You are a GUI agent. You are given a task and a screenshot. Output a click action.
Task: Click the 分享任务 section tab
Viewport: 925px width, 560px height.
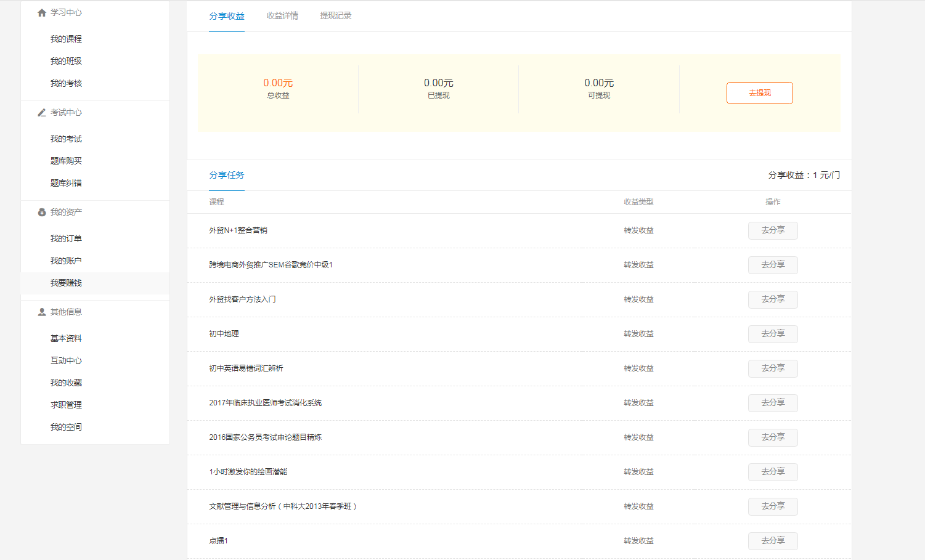pyautogui.click(x=227, y=175)
